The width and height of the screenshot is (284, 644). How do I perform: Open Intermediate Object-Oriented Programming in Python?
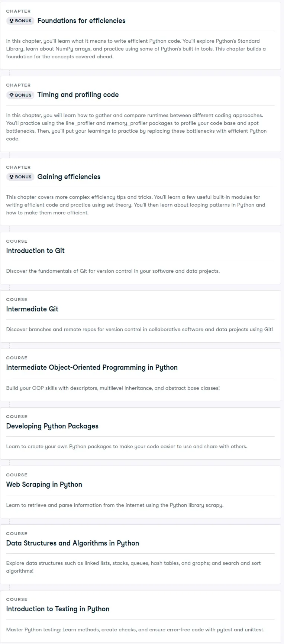point(92,368)
